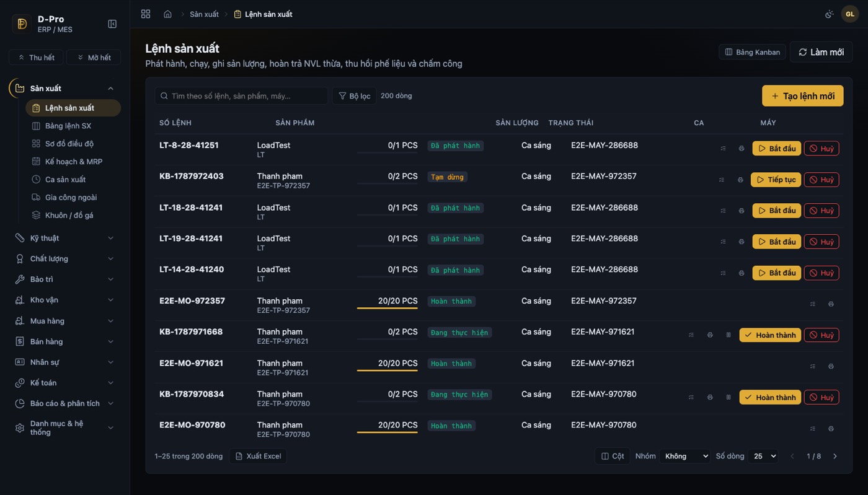The height and width of the screenshot is (495, 868).
Task: Open Sơ đồ điều độ in the sidebar
Action: [x=69, y=144]
